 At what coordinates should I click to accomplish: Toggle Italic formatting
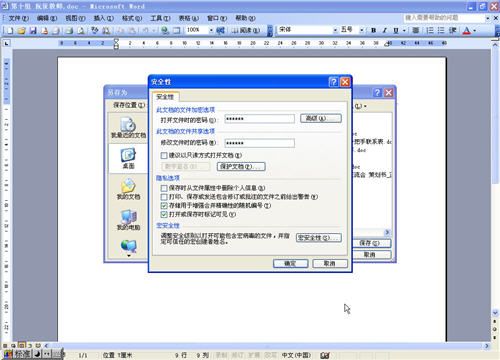[x=385, y=30]
